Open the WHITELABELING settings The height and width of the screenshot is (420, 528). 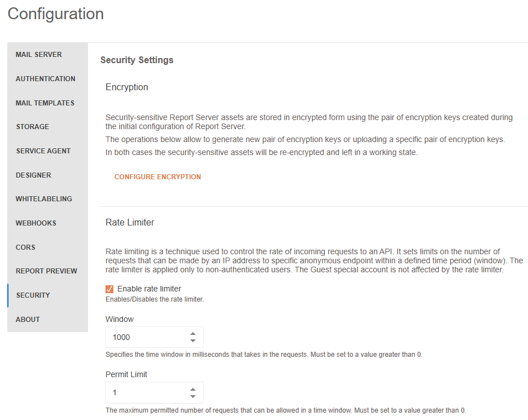(43, 198)
